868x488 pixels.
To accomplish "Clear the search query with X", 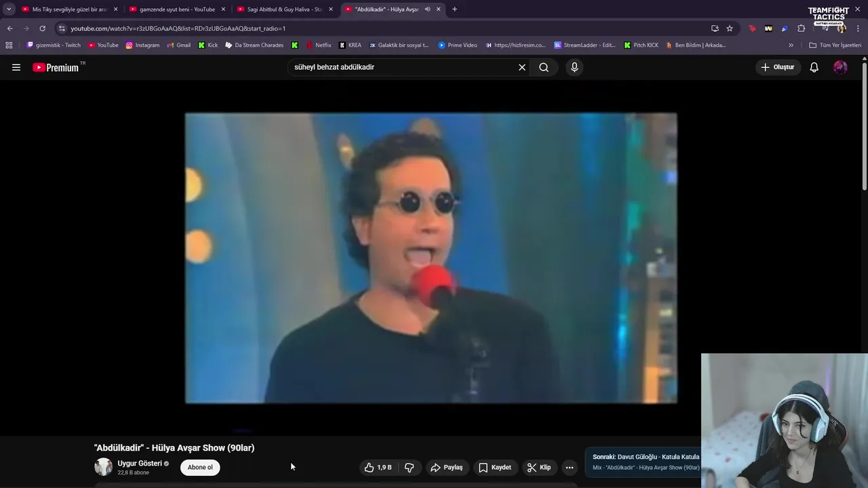I will click(x=522, y=67).
